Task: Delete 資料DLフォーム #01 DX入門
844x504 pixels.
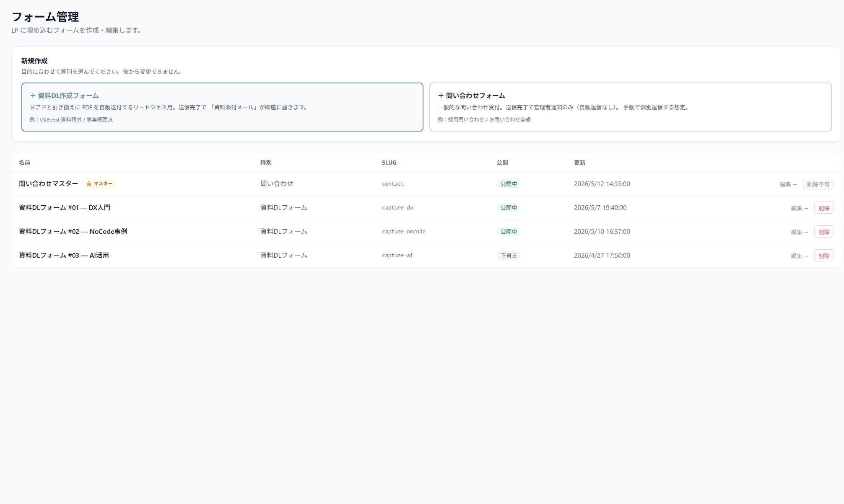Action: [x=824, y=208]
